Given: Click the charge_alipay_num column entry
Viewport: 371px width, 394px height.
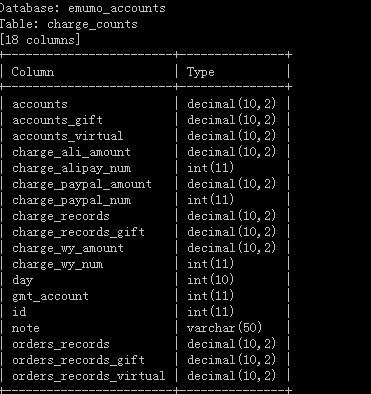Looking at the screenshot, I should click(x=71, y=168).
